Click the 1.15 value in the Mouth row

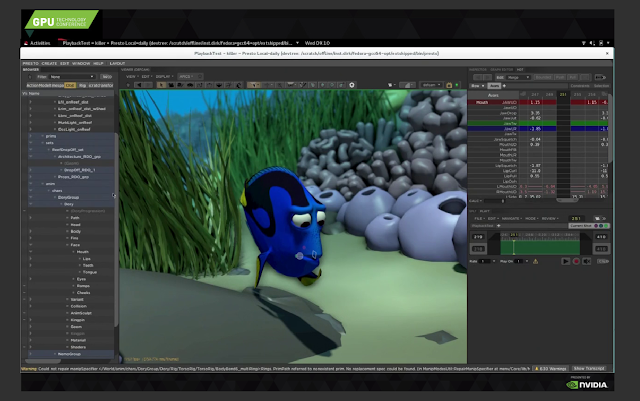tap(535, 102)
